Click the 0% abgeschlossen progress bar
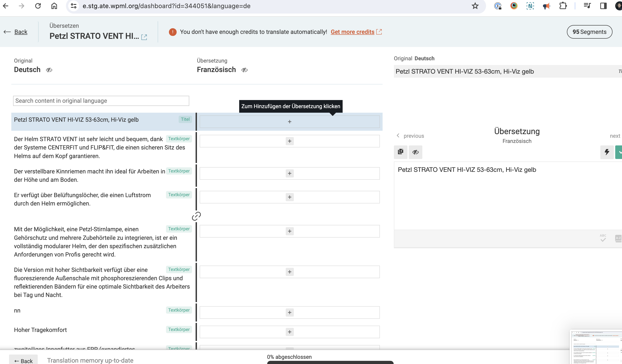622x364 pixels. pos(330,362)
